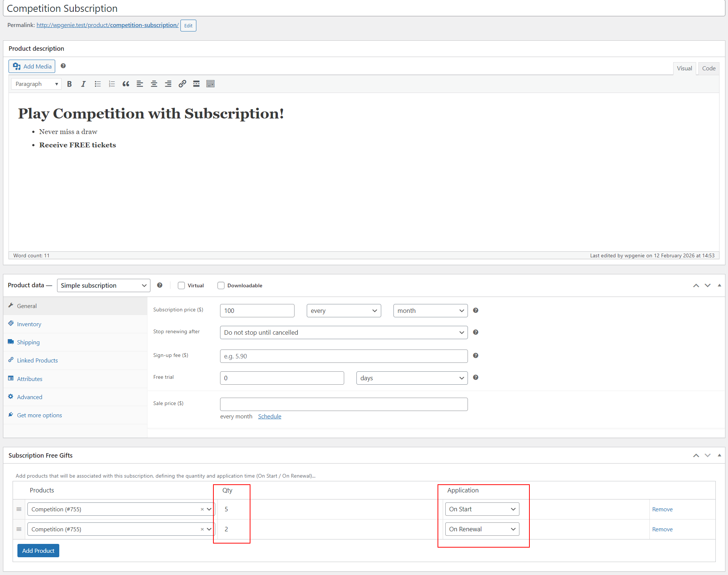Click the Subscription price help icon
Screen dimensions: 728x575
[476, 310]
